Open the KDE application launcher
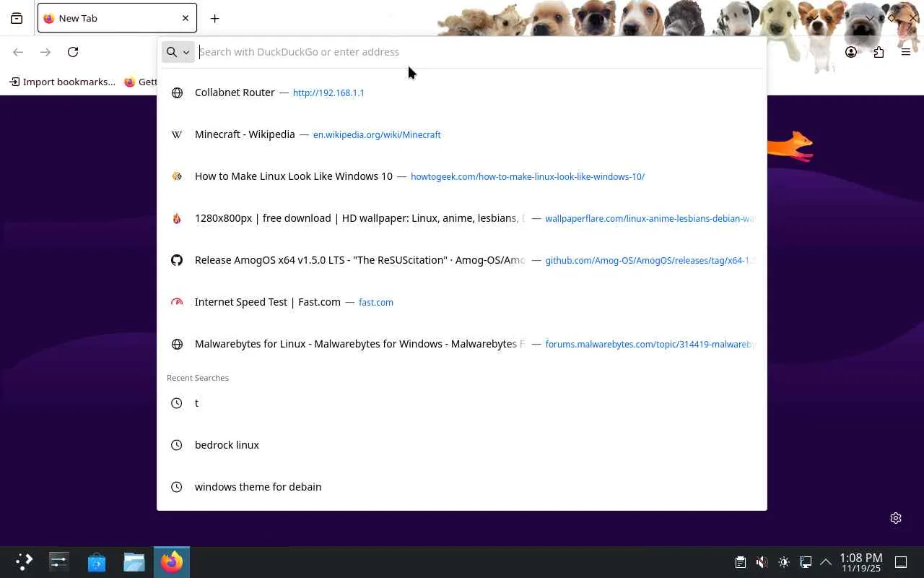This screenshot has width=924, height=578. point(25,562)
